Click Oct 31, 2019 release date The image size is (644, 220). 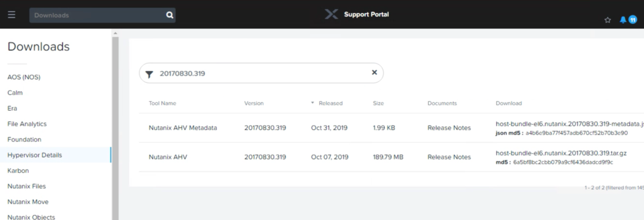[330, 128]
